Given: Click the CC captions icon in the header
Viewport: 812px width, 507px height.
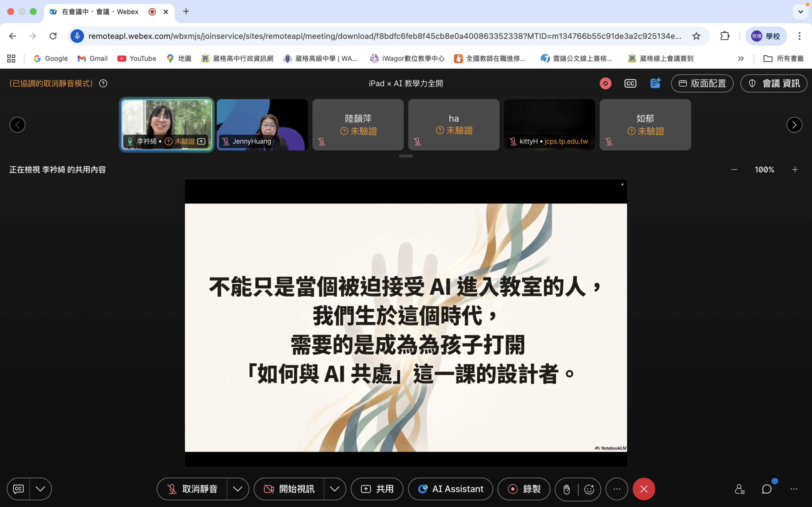Looking at the screenshot, I should [x=630, y=83].
